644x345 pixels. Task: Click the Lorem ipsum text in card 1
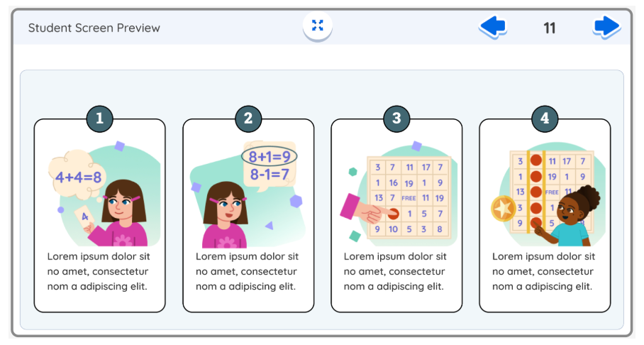tap(99, 271)
